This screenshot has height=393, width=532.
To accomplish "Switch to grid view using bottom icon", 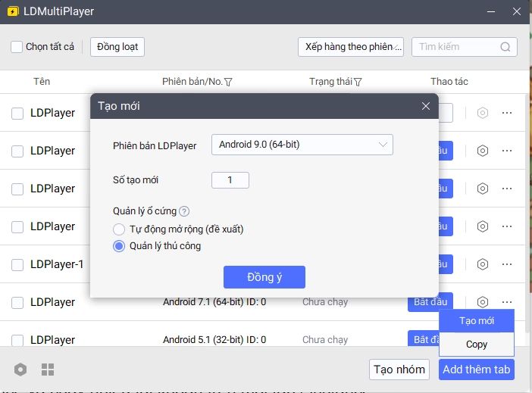I will (48, 370).
